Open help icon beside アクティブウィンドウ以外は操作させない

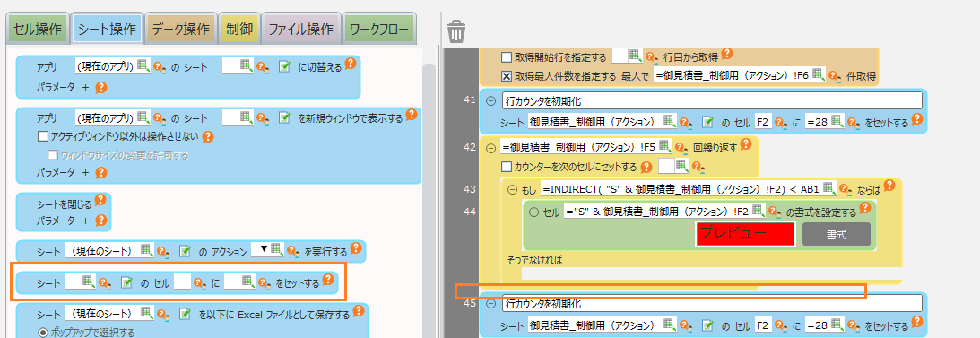click(208, 136)
